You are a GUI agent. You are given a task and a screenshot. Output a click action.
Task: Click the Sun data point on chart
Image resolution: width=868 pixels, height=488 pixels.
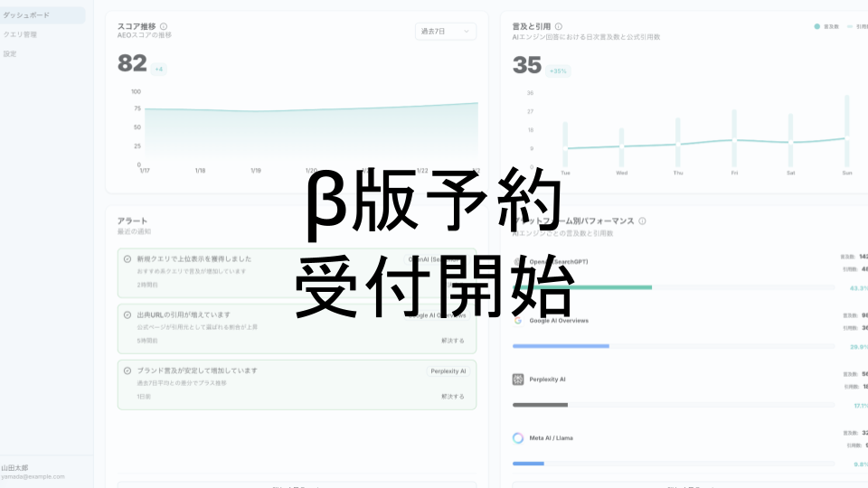coord(846,138)
